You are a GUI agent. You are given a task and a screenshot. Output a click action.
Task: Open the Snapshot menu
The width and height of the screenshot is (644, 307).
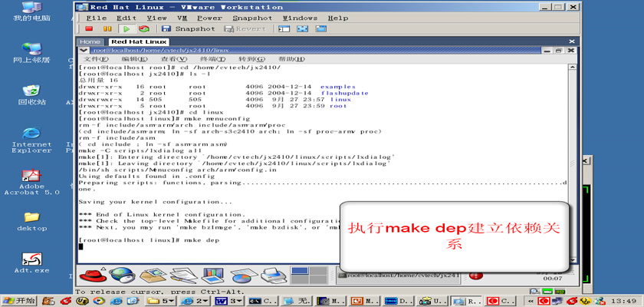[251, 17]
